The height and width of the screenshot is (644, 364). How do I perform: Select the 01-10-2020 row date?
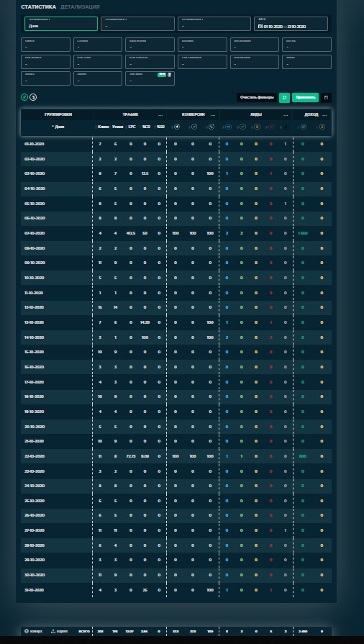click(34, 144)
